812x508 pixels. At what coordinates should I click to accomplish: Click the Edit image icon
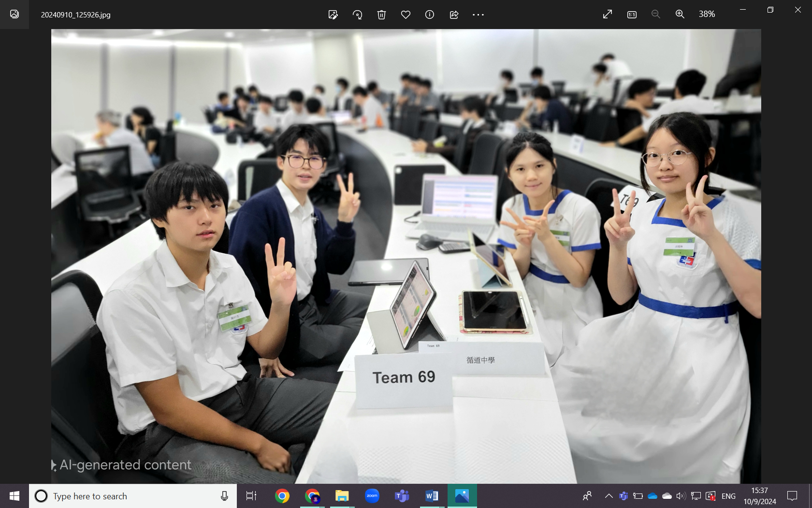click(x=333, y=15)
